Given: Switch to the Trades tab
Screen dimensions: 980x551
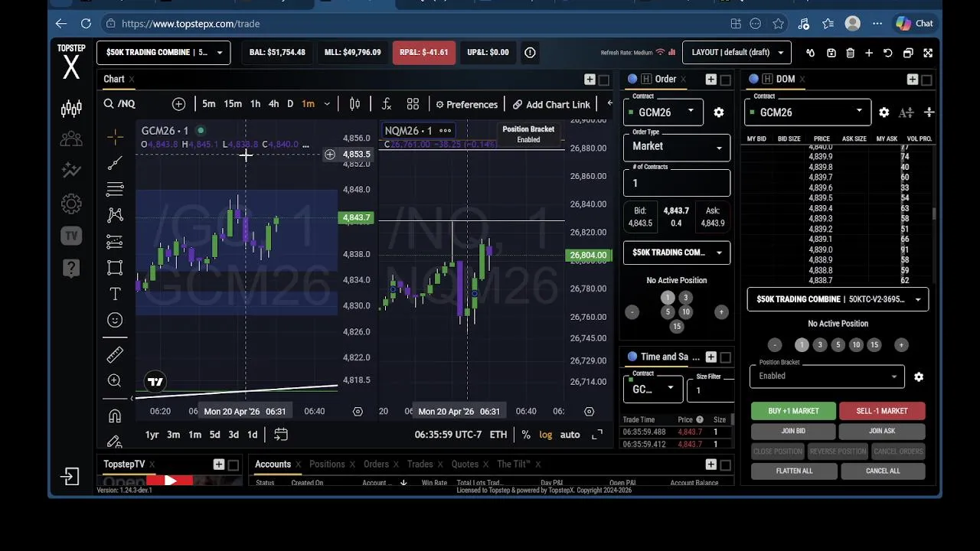Looking at the screenshot, I should tap(420, 464).
